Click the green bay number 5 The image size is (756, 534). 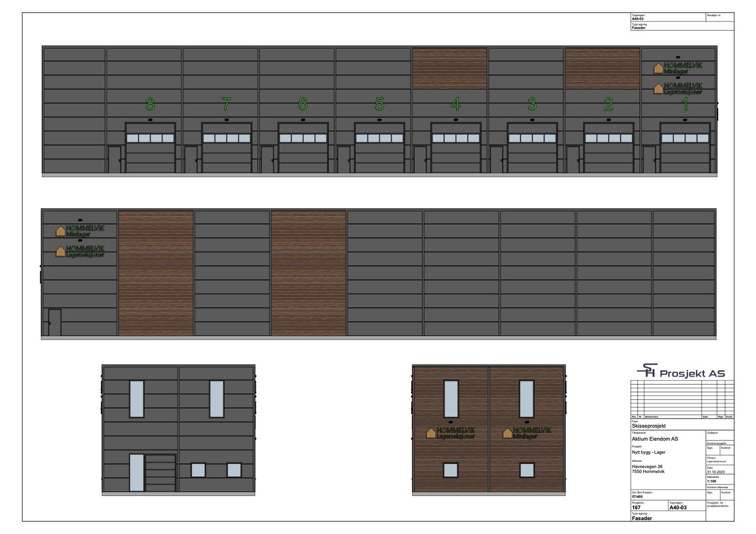pyautogui.click(x=379, y=104)
